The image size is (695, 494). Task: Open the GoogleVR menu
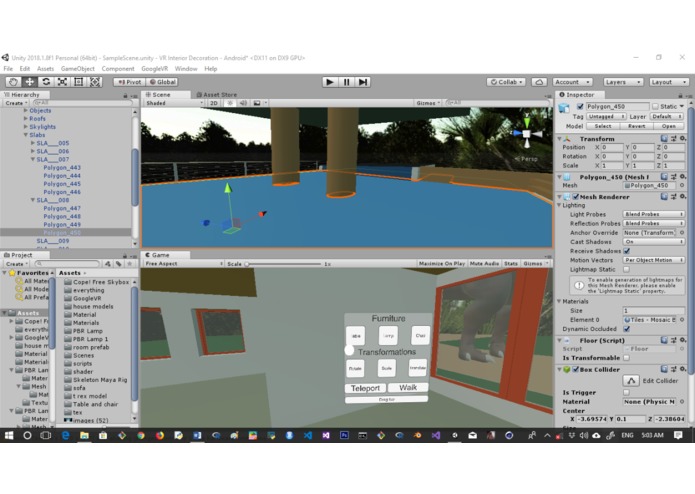click(154, 69)
